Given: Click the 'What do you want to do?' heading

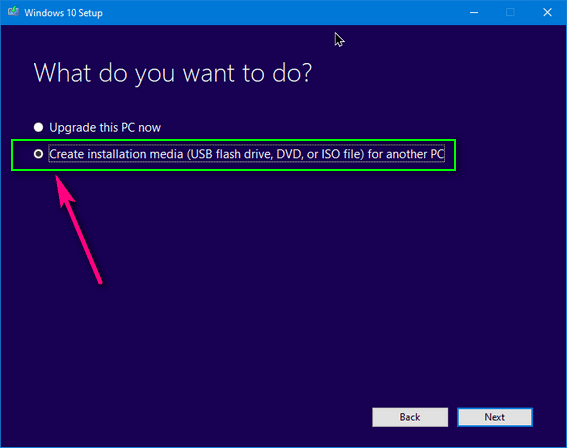Looking at the screenshot, I should coord(172,73).
